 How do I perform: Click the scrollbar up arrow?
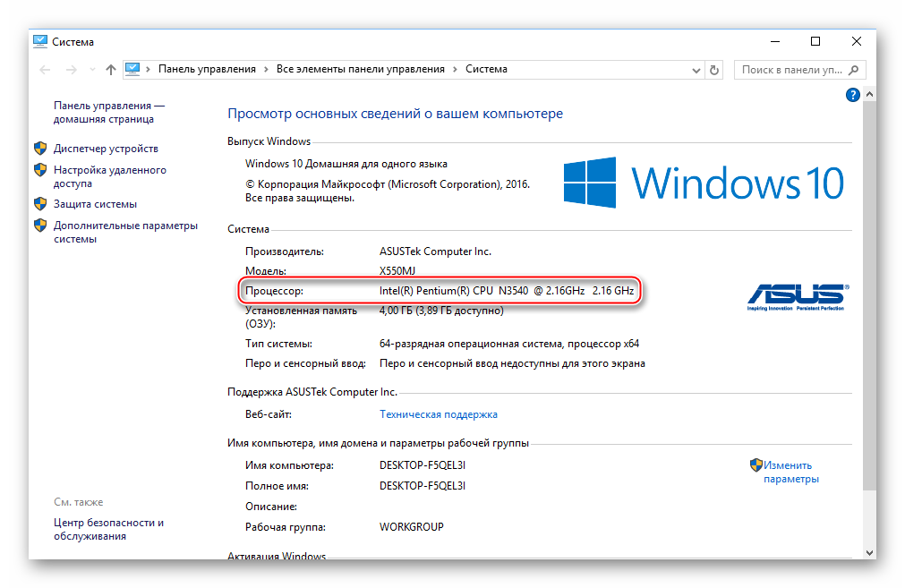(x=869, y=94)
